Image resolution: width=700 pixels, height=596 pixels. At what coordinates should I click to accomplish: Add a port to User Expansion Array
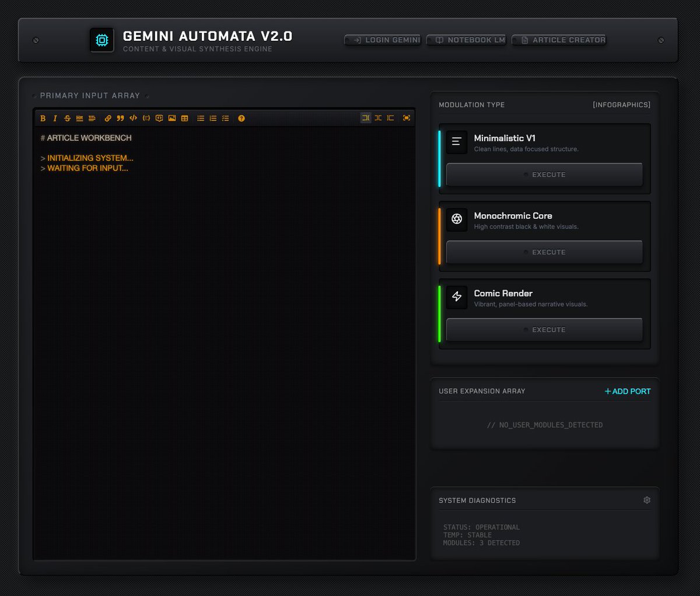(628, 391)
